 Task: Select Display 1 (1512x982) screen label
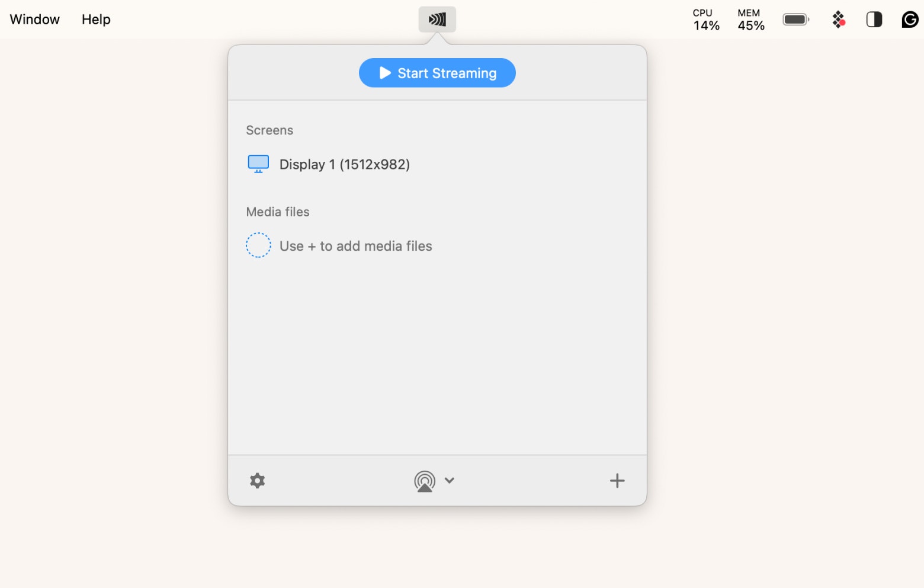click(345, 164)
